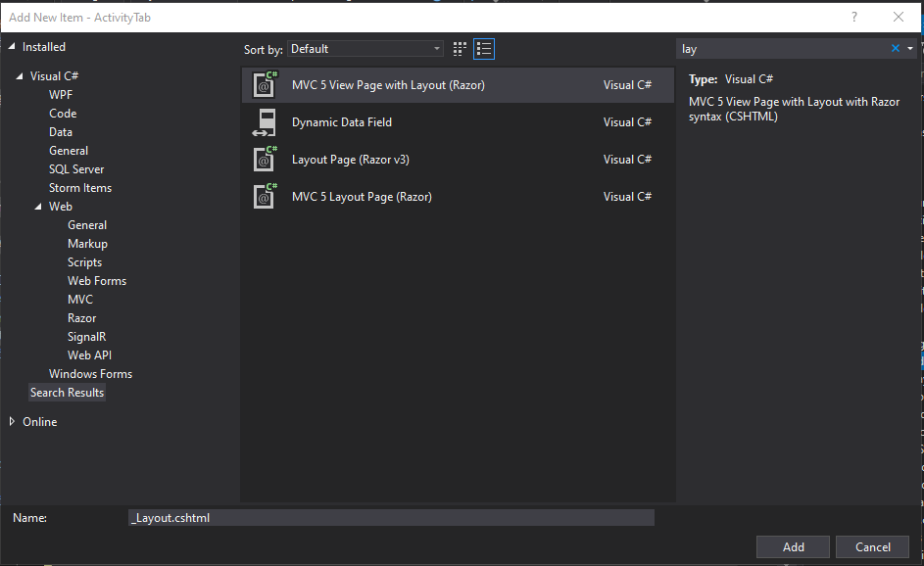
Task: Focus the search box containing lay
Action: coord(783,49)
